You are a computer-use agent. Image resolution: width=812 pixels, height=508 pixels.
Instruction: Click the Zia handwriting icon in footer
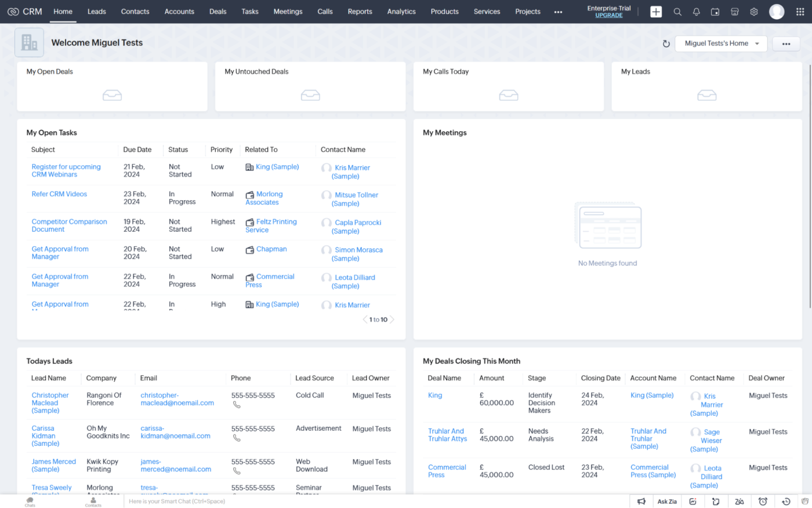pos(739,502)
